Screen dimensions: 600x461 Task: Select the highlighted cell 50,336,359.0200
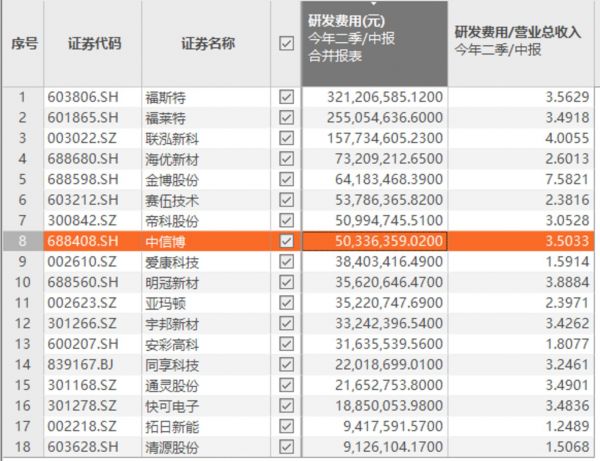click(x=375, y=241)
